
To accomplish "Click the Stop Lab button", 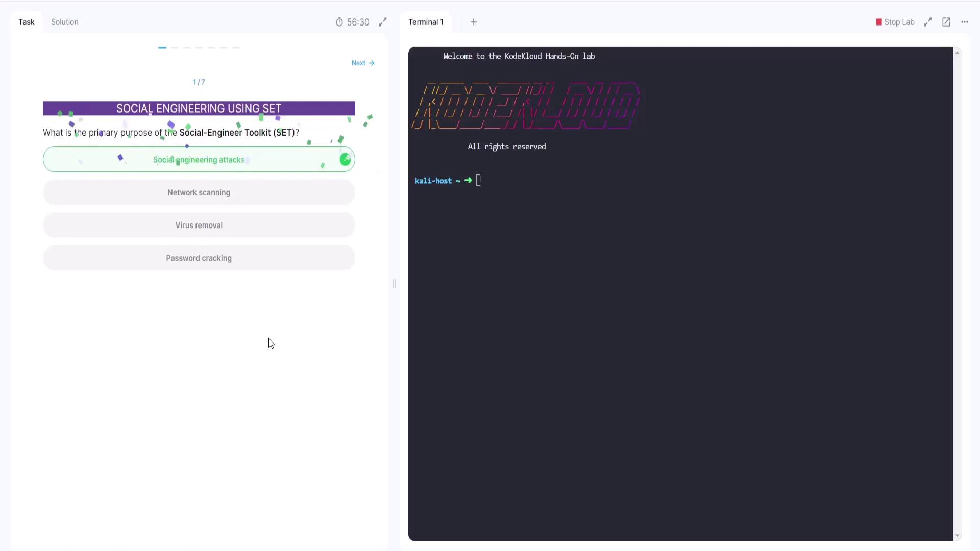I will 899,22.
